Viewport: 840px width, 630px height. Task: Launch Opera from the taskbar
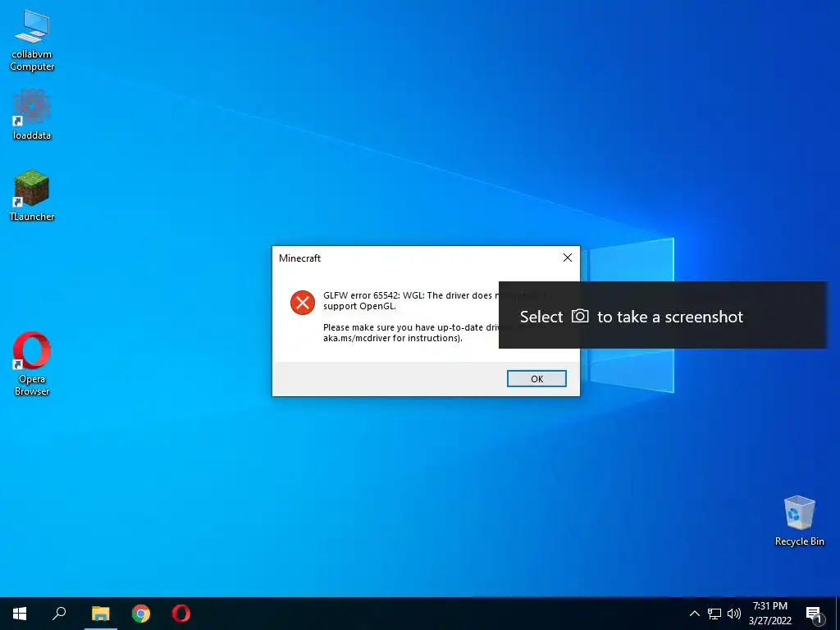[x=181, y=614]
